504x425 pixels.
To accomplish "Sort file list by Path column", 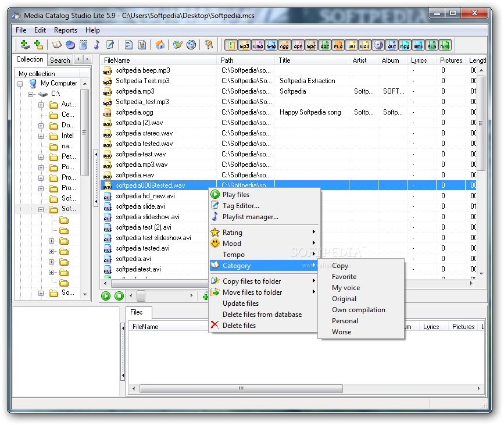I will [245, 60].
